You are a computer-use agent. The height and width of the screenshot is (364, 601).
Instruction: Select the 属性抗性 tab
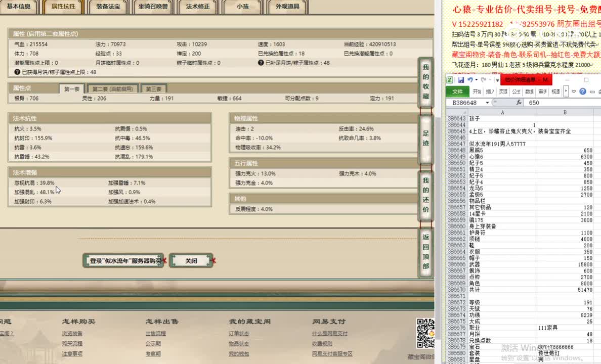coord(63,7)
